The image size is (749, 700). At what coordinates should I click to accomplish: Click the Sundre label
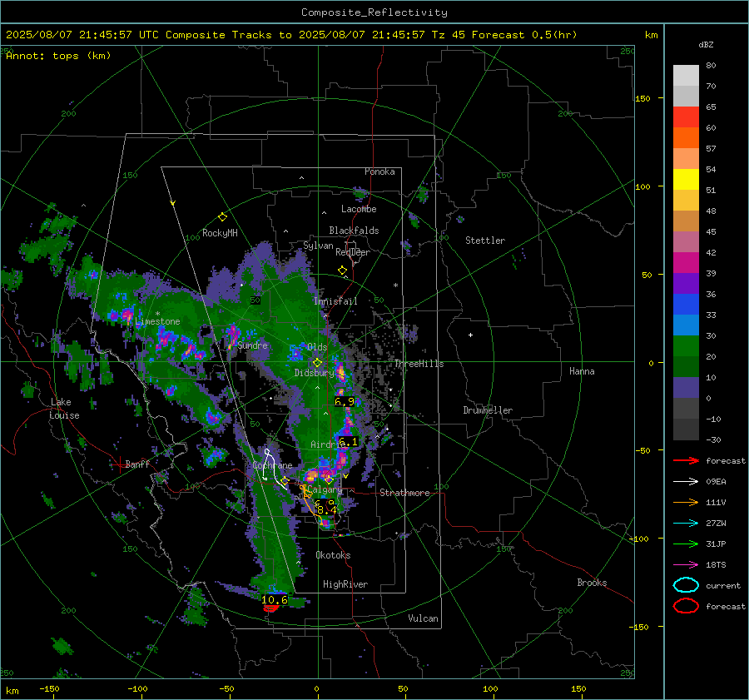tap(253, 345)
